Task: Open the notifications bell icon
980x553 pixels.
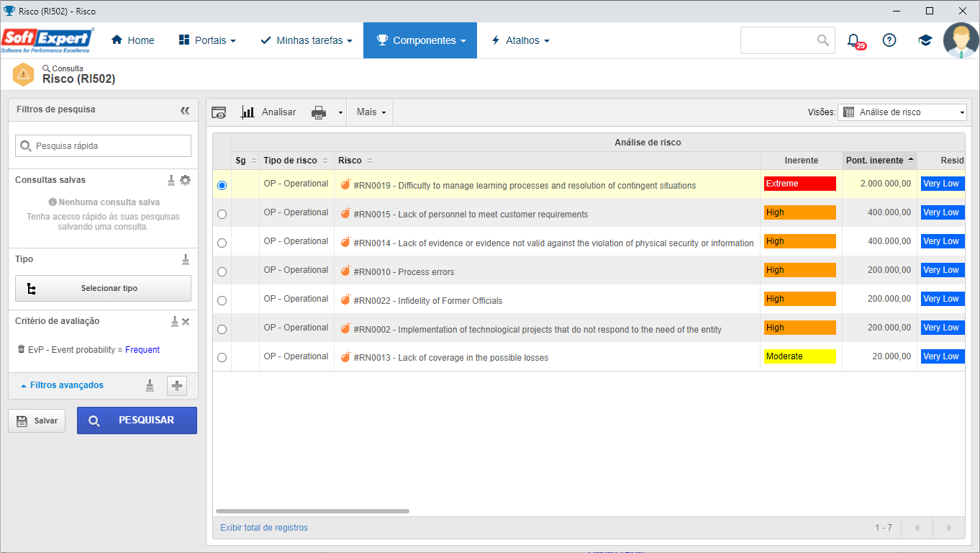Action: point(853,40)
